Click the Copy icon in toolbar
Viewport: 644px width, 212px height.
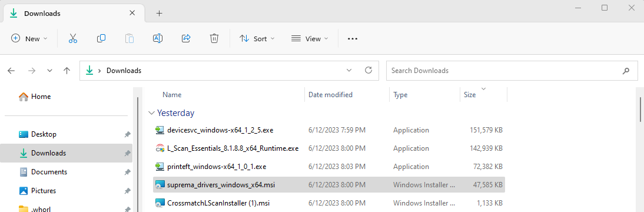pyautogui.click(x=101, y=39)
